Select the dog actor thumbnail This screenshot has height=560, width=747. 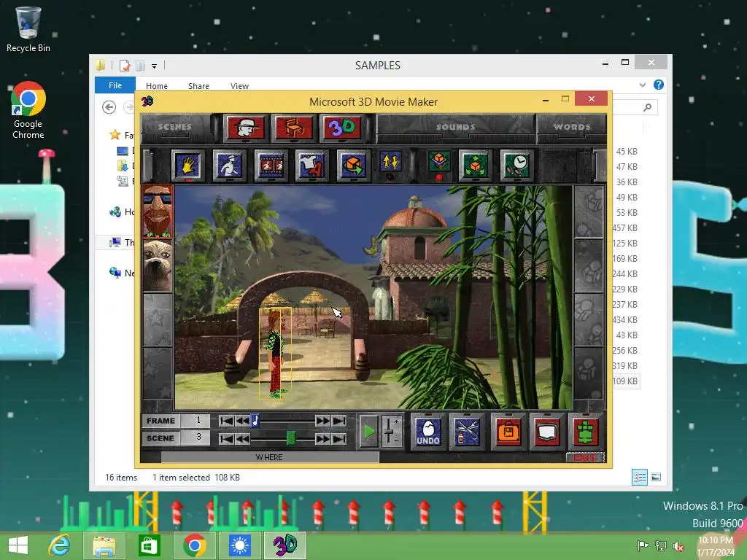pyautogui.click(x=158, y=265)
